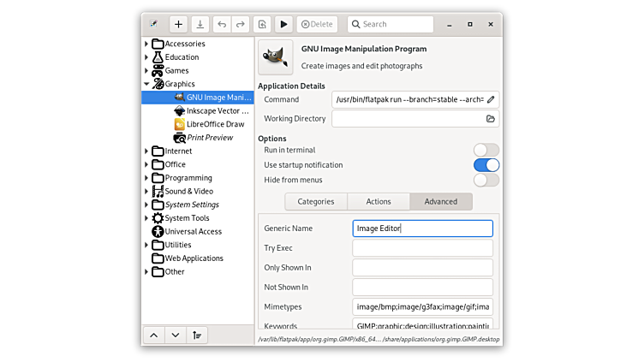Expand the Accessories category

[x=146, y=44]
